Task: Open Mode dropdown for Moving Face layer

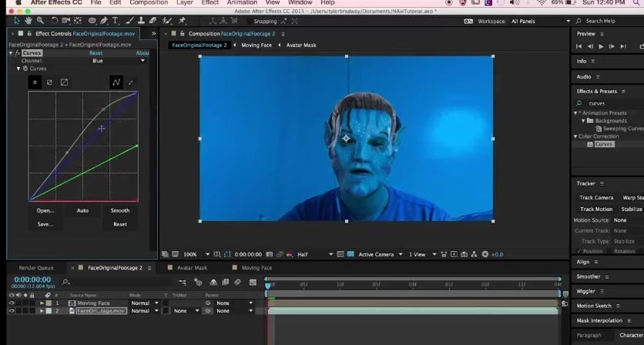Action: coord(145,303)
